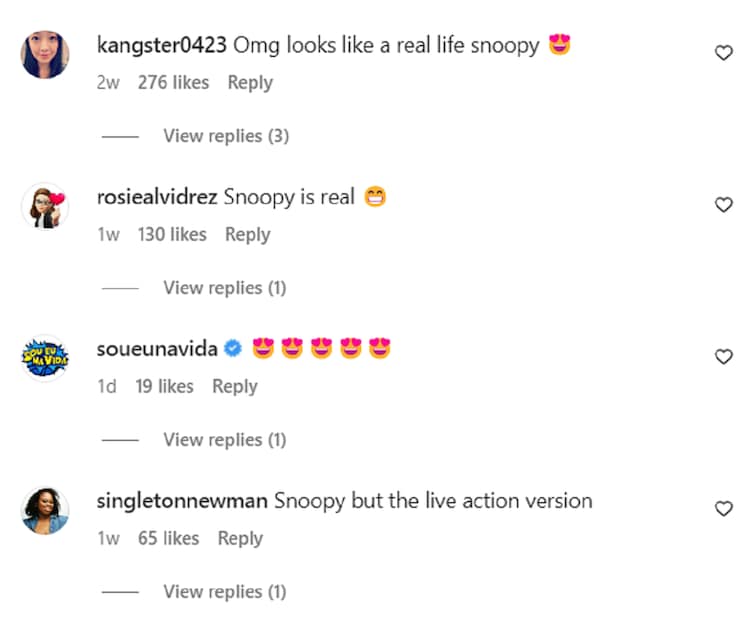Expand View replies (1) under soueunavida
The image size is (750, 621).
tap(225, 440)
